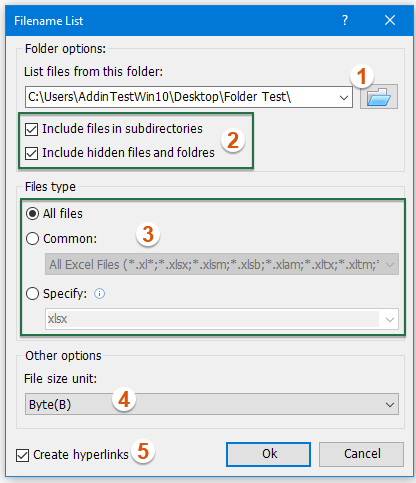Screen dimensions: 416x483
Task: Uncheck Include hidden files and folders
Action: pyautogui.click(x=32, y=153)
